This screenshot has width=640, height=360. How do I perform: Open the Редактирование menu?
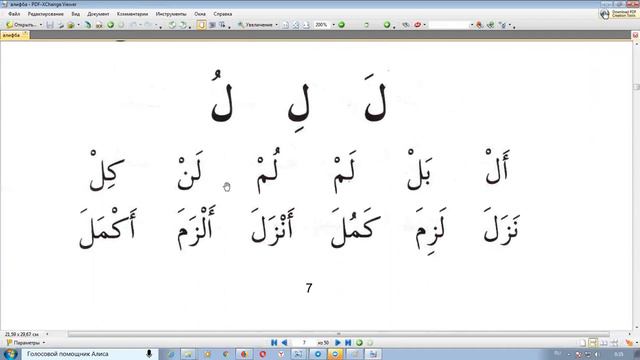46,14
